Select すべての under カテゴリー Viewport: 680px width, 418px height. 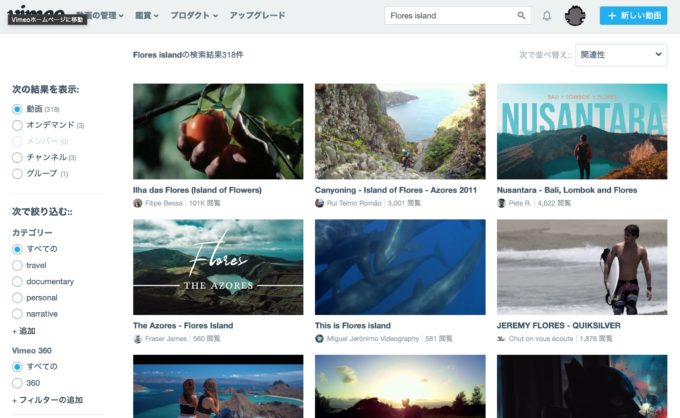(x=17, y=249)
